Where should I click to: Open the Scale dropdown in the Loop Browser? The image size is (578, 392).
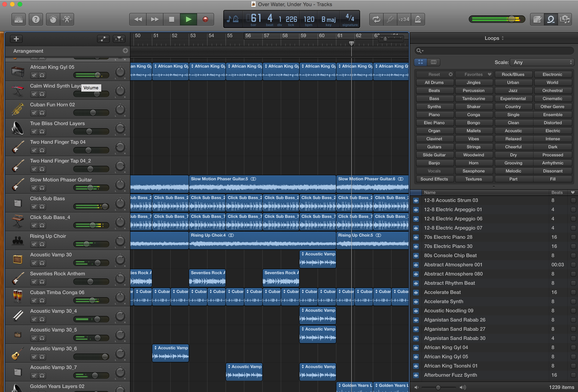[x=542, y=62]
